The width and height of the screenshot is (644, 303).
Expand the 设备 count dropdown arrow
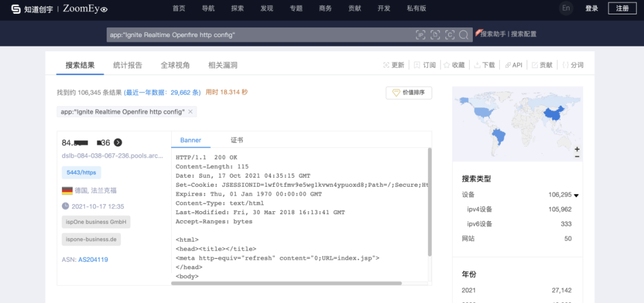pyautogui.click(x=576, y=196)
